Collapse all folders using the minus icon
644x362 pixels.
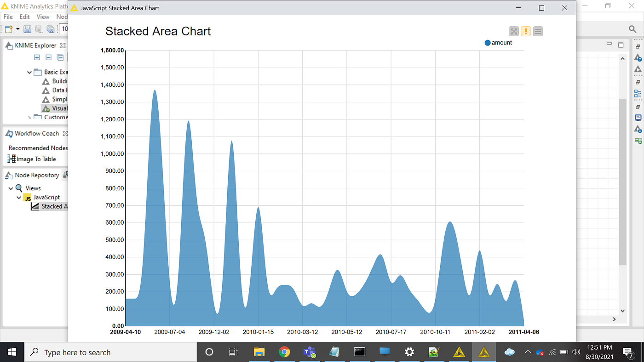[48, 57]
